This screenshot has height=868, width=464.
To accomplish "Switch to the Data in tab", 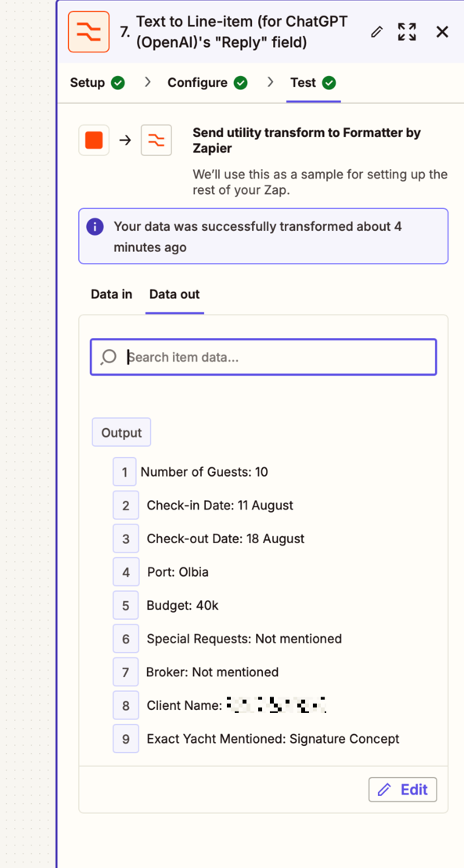I will [111, 294].
